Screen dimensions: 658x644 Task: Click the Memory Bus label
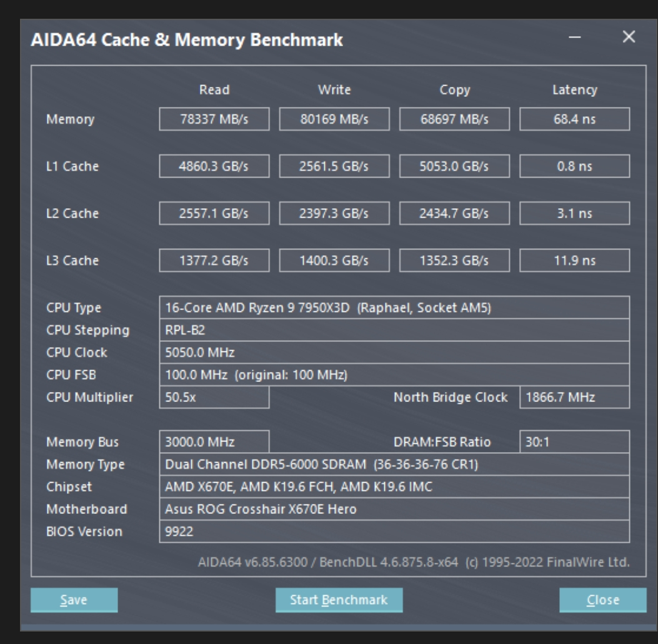tap(82, 441)
